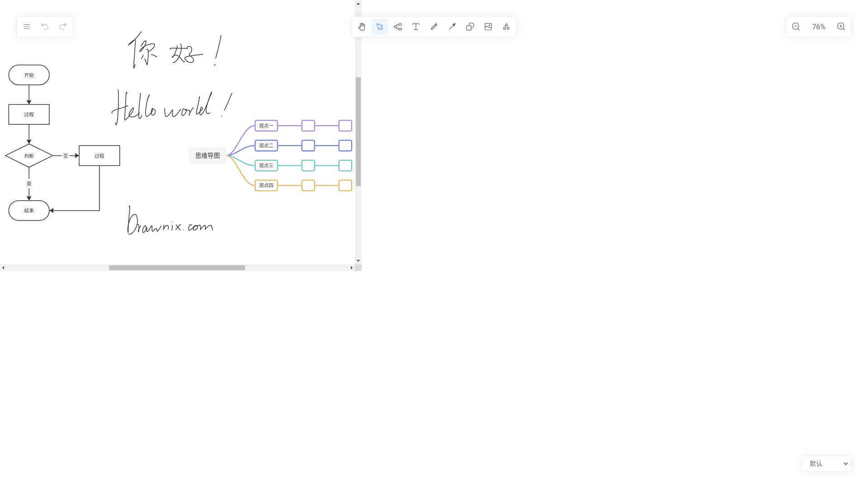Viewport: 868px width, 488px height.
Task: Open the insert image tool
Action: 488,27
